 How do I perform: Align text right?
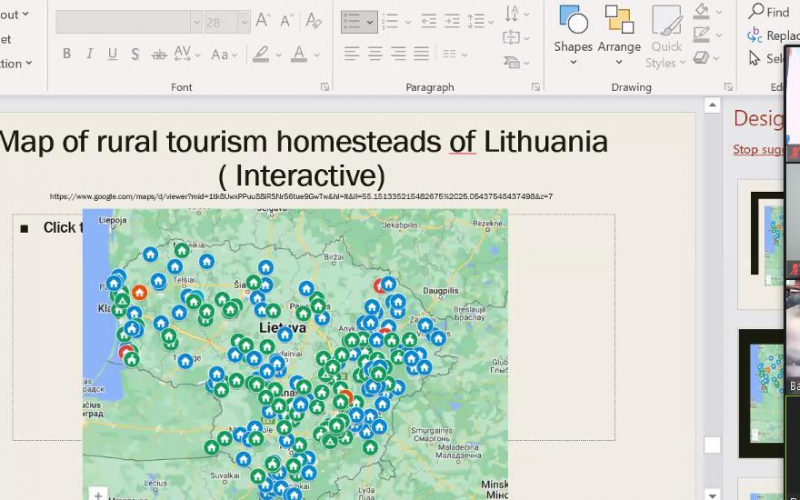[398, 53]
